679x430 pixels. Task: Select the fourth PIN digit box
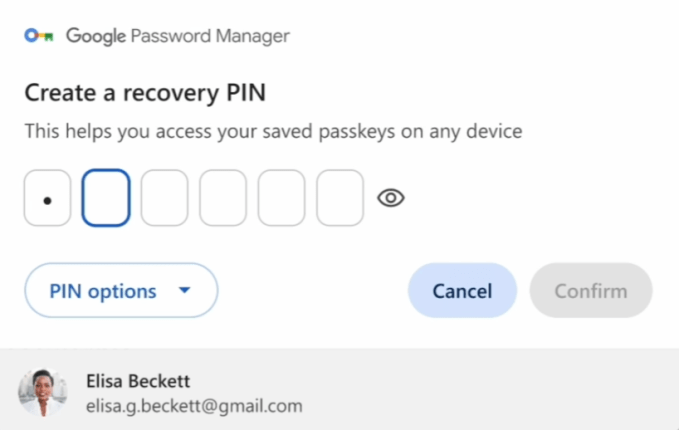tap(222, 198)
